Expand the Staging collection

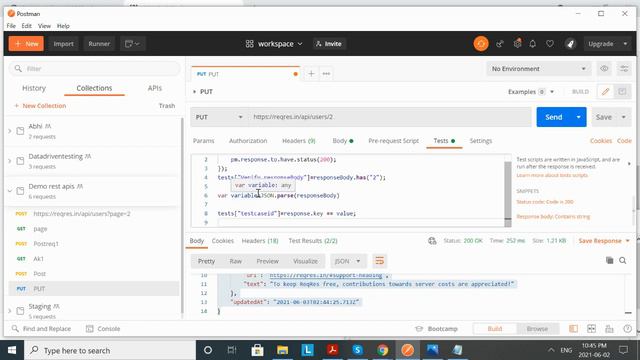pos(10,311)
